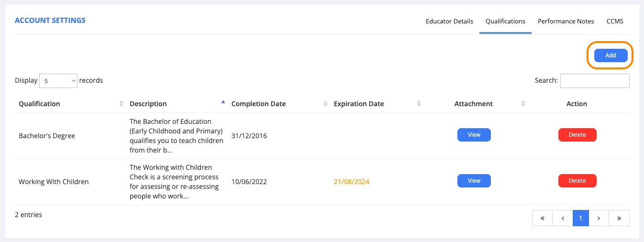Sort by Attachment column arrows icon
Viewport: 644px width, 242px height.
(x=523, y=104)
